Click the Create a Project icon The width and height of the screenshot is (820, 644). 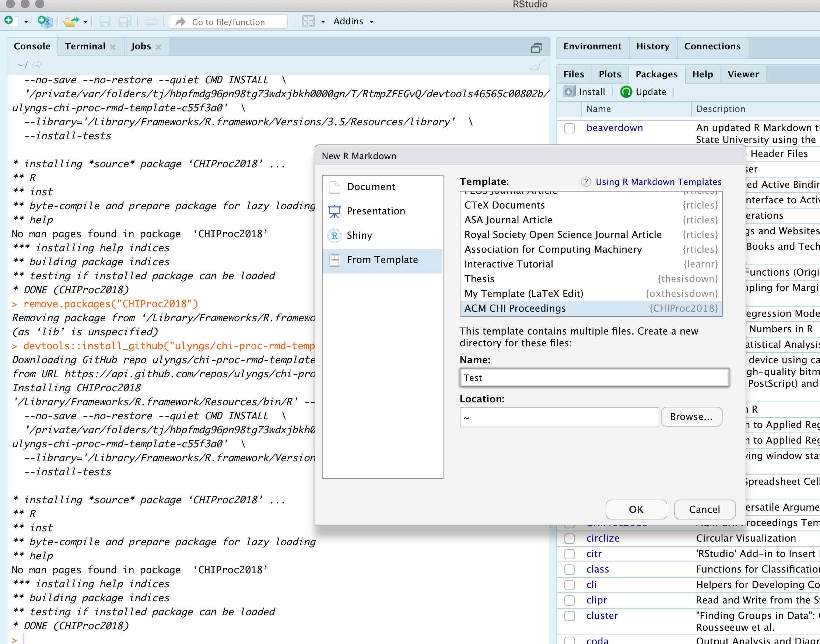coord(45,21)
